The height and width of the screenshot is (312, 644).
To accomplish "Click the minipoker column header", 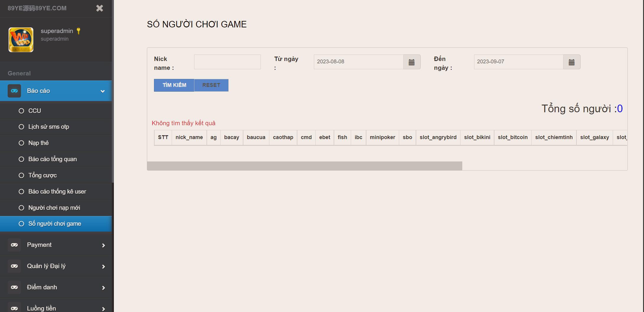I will point(383,138).
